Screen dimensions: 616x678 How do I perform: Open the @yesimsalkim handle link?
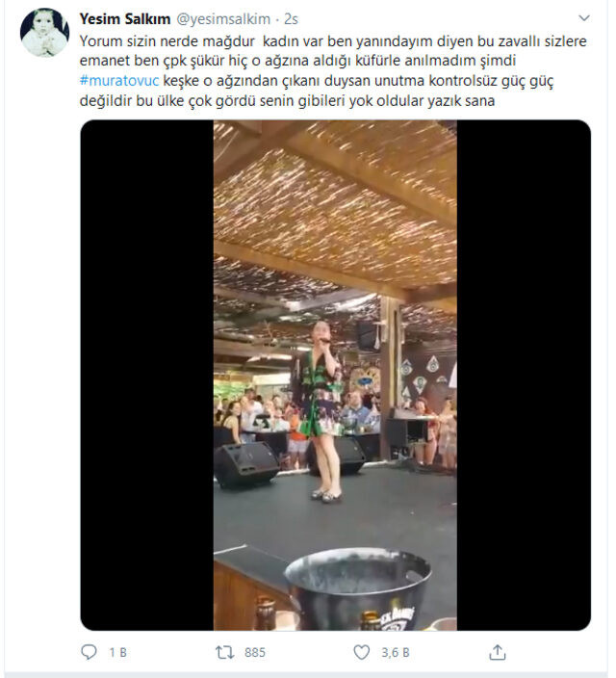tap(223, 19)
